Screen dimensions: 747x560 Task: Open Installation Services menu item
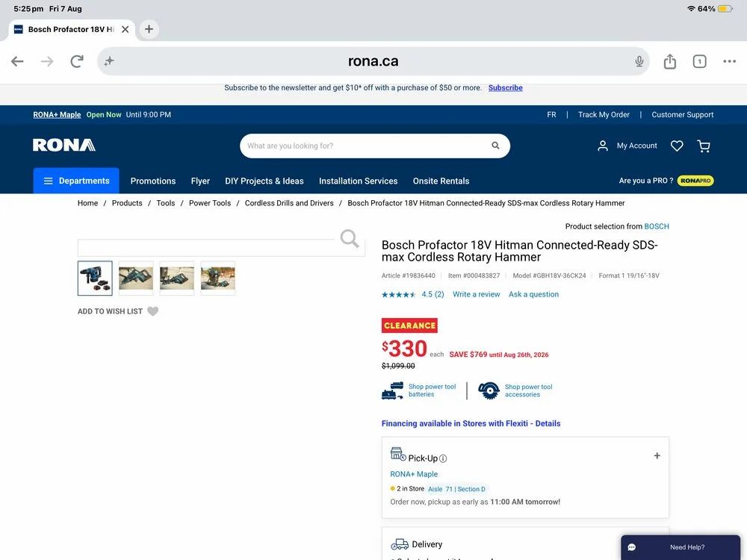click(359, 181)
